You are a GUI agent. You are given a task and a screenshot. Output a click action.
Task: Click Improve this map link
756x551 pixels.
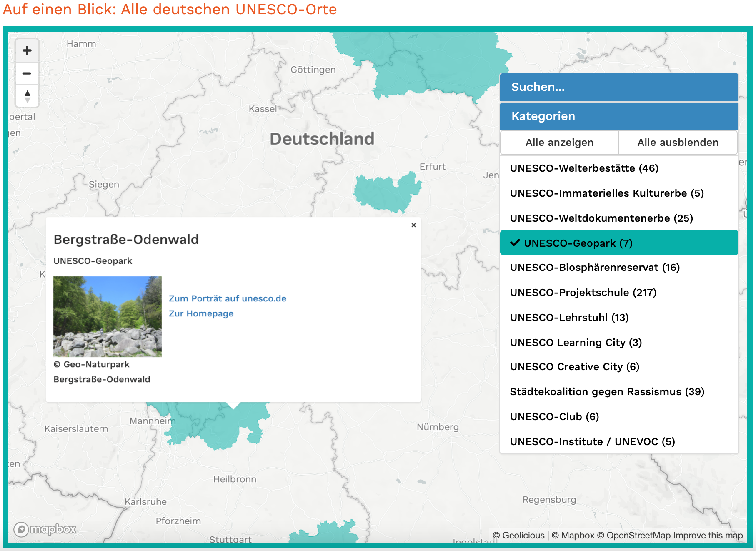[x=708, y=536]
